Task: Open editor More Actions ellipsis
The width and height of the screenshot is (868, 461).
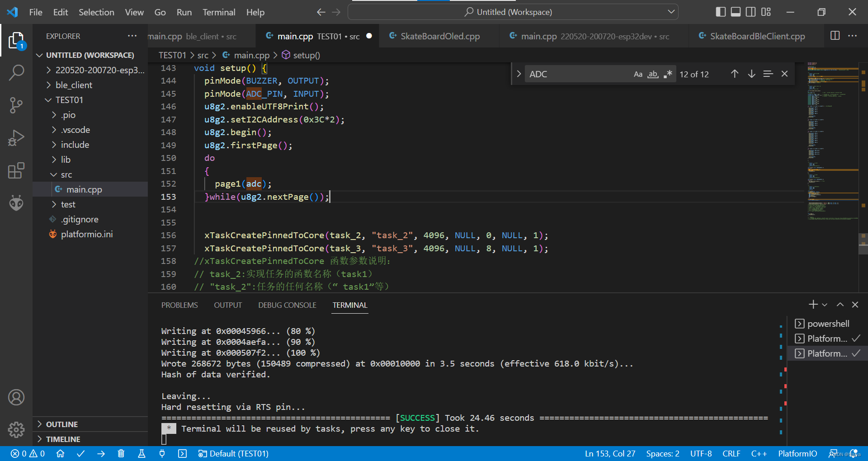Action: pyautogui.click(x=852, y=36)
